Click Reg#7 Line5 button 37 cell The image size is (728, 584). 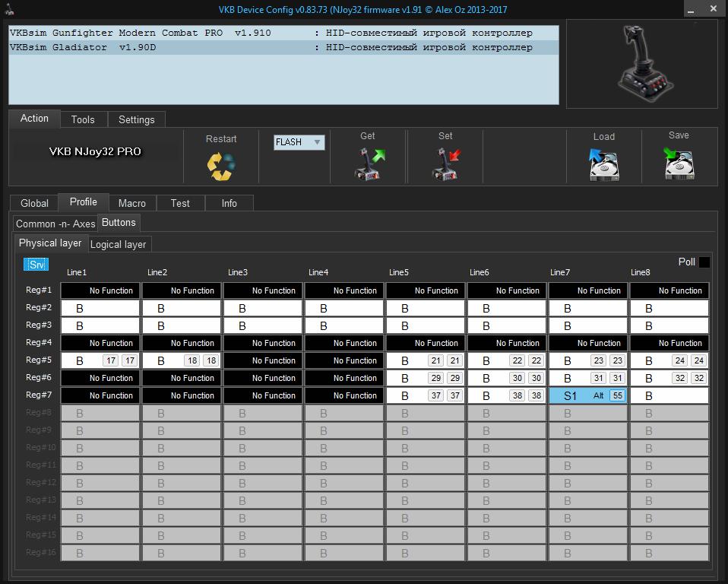pos(426,396)
